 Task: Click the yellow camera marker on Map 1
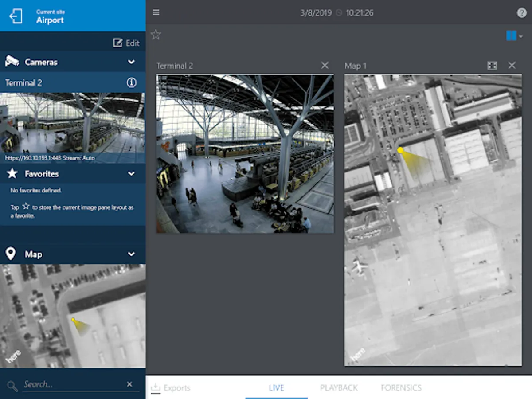click(400, 150)
